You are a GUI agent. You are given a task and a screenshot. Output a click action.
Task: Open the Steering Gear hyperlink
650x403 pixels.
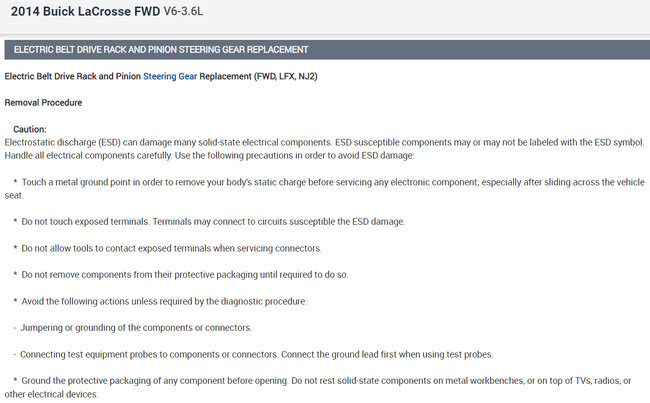pos(169,76)
